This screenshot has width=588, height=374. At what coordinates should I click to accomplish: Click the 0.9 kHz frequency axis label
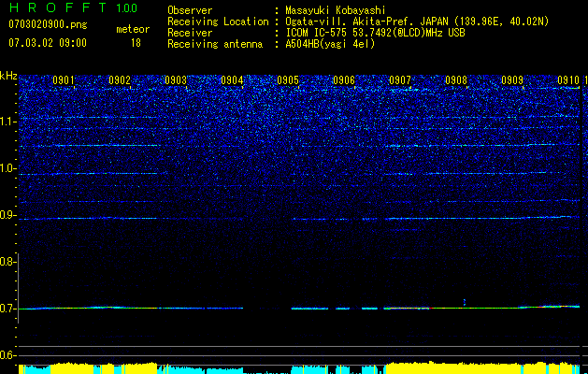click(x=8, y=215)
